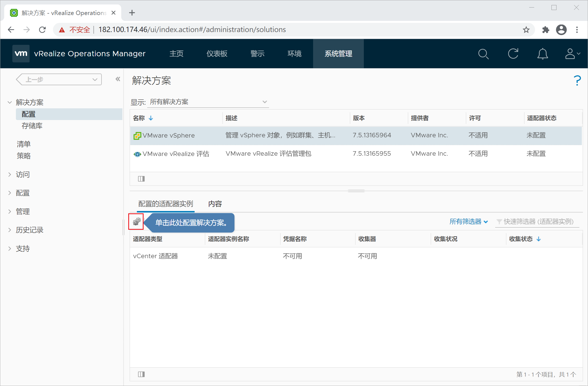This screenshot has width=588, height=386.
Task: Open the 环境 menu
Action: 294,54
